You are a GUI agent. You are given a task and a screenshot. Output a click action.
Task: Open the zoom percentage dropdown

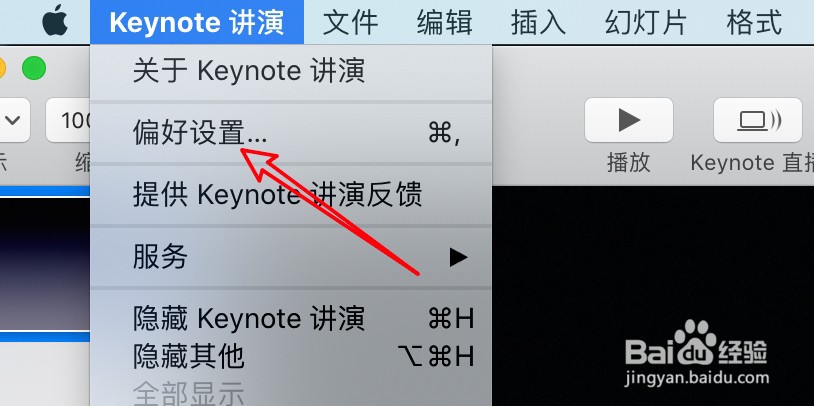pos(69,120)
